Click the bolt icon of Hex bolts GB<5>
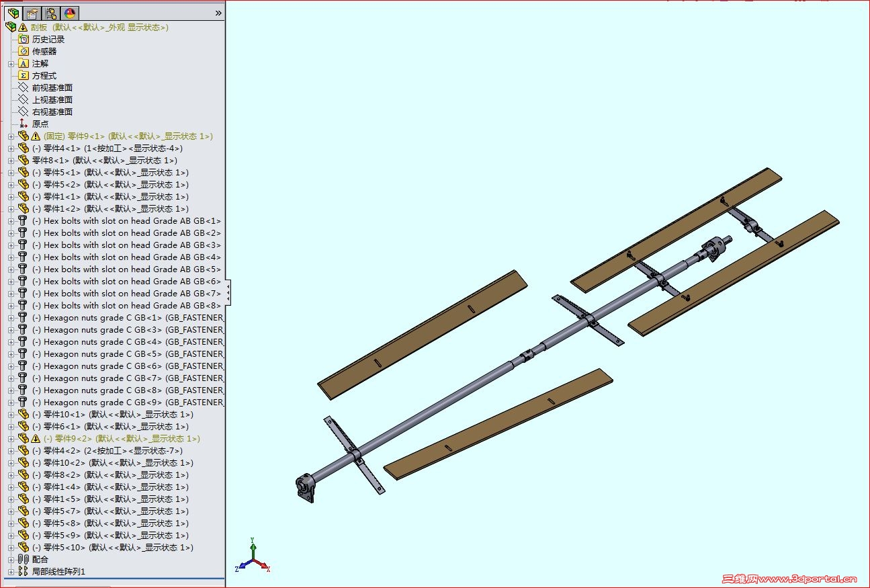Screen dimensions: 870x588 pyautogui.click(x=23, y=269)
